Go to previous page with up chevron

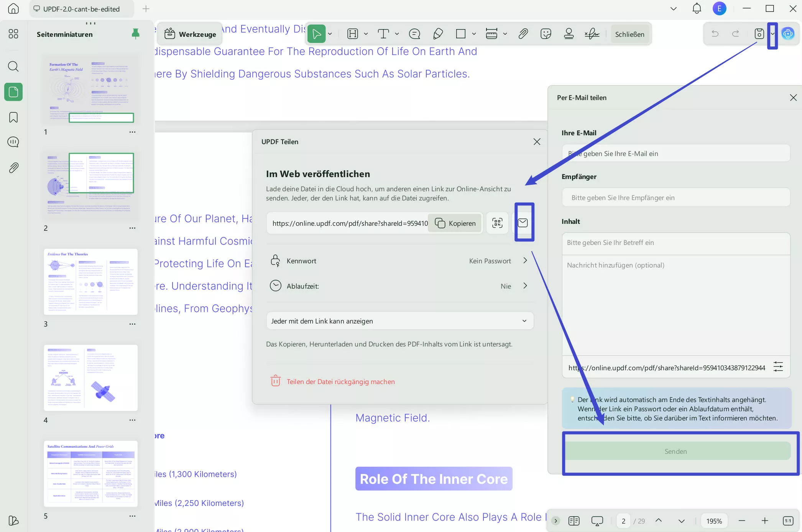tap(659, 521)
